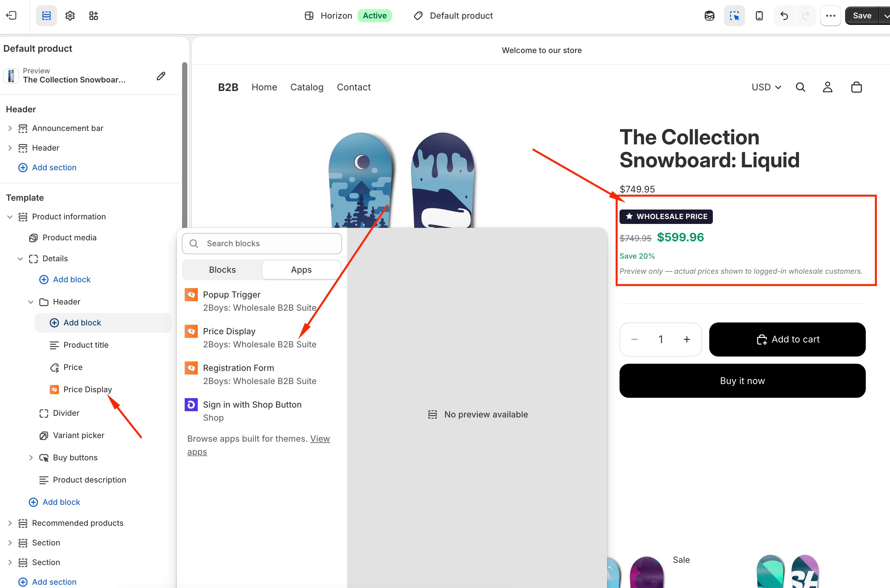Screen dimensions: 890x588
Task: Add the Price Display app block from list
Action: pyautogui.click(x=262, y=338)
